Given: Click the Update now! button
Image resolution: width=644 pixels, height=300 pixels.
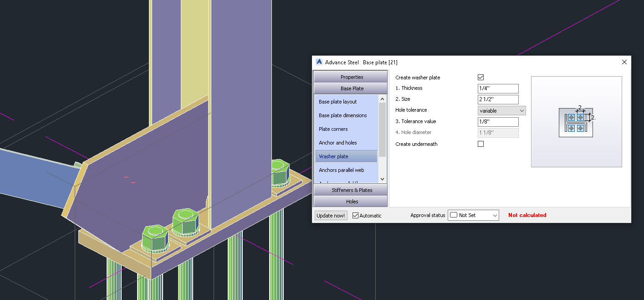Looking at the screenshot, I should pyautogui.click(x=330, y=215).
